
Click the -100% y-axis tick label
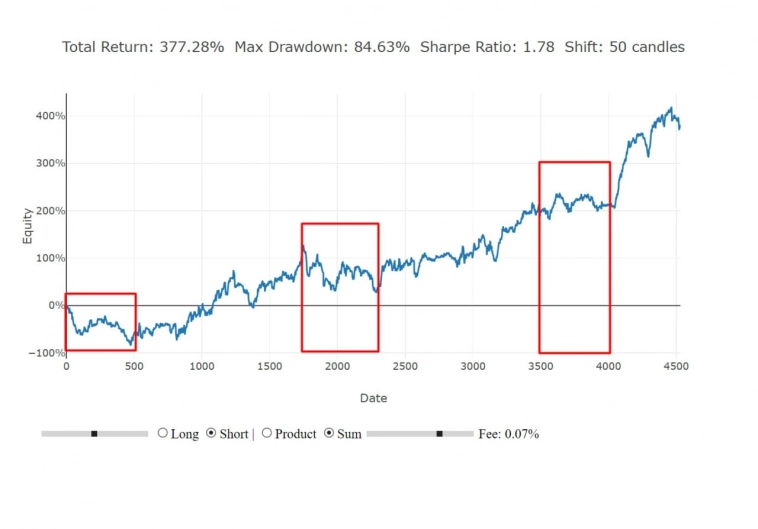coord(46,353)
